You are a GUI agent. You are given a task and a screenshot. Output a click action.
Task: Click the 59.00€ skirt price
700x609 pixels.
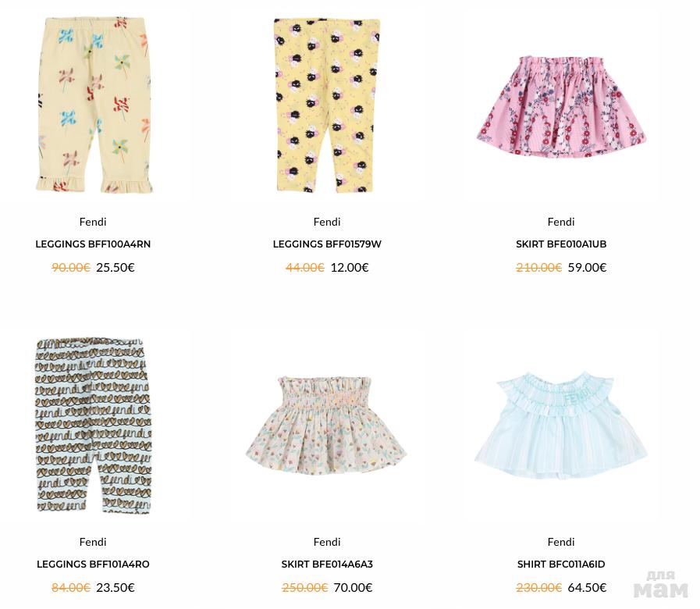[587, 267]
